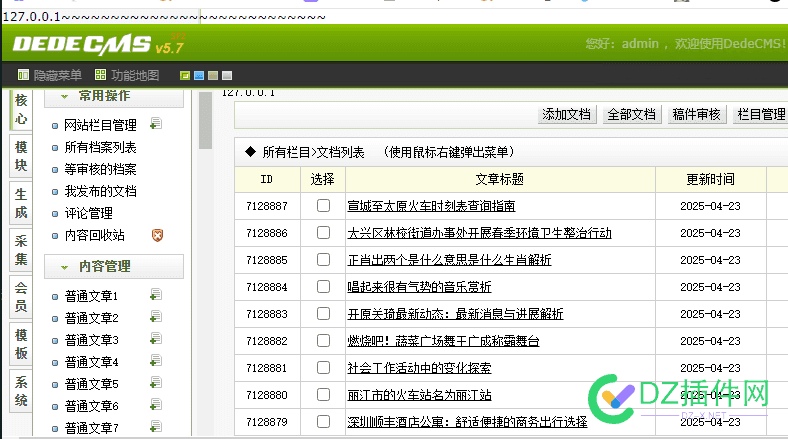The height and width of the screenshot is (439, 788).
Task: Click the 稿件审核 button
Action: (697, 115)
